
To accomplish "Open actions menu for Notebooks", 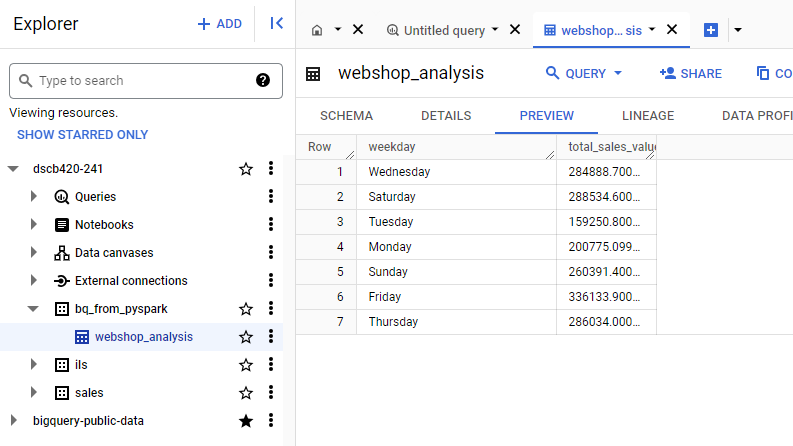I will click(x=271, y=224).
